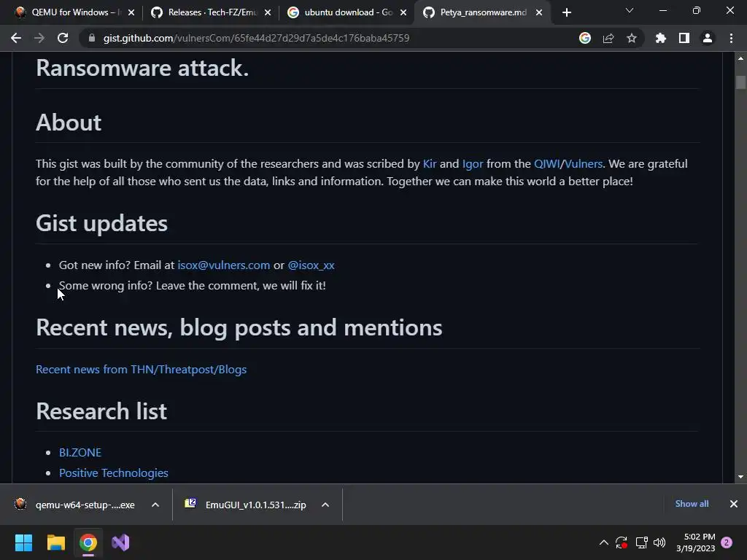Click the Recent news, blog posts and mentions heading
This screenshot has height=560, width=747.
click(239, 327)
